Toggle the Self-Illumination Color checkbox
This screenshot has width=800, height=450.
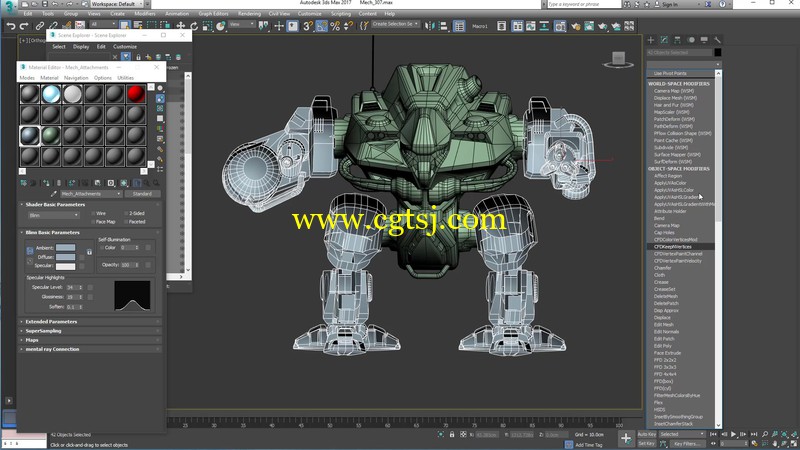102,247
